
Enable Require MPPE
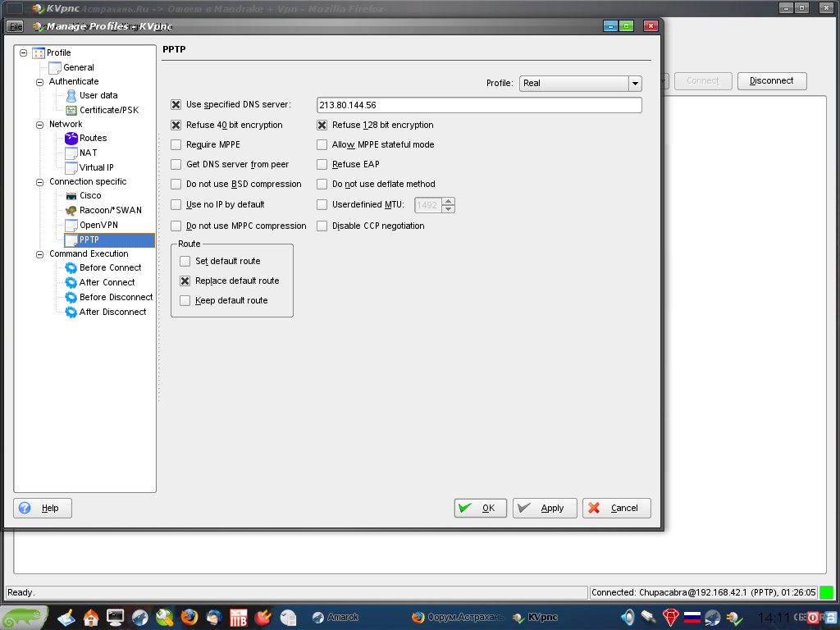pyautogui.click(x=176, y=145)
